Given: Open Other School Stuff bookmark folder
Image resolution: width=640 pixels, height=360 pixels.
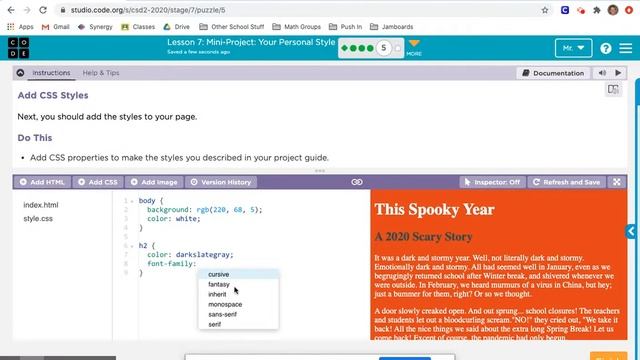Looking at the screenshot, I should click(231, 27).
